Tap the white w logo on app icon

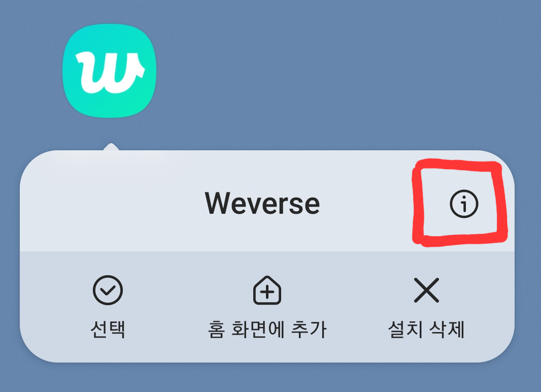[x=110, y=73]
